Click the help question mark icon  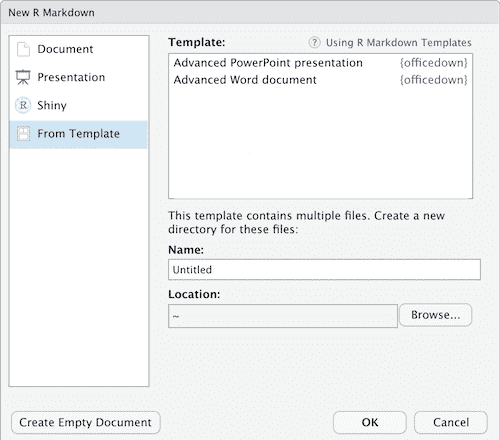click(314, 42)
